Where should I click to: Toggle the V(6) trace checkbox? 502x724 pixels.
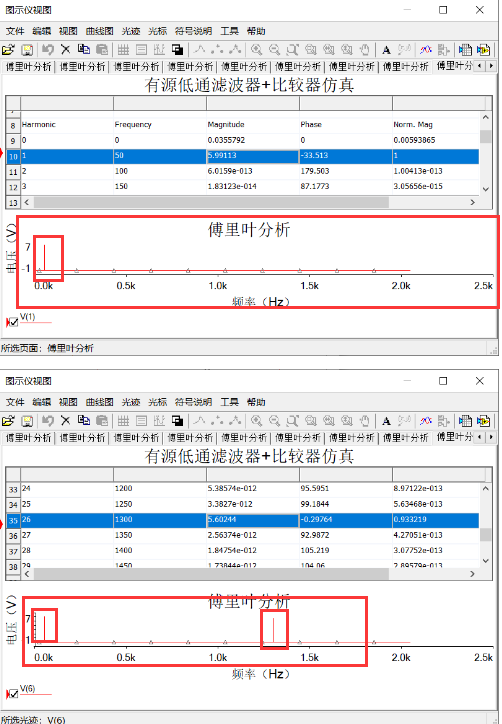pos(14,694)
